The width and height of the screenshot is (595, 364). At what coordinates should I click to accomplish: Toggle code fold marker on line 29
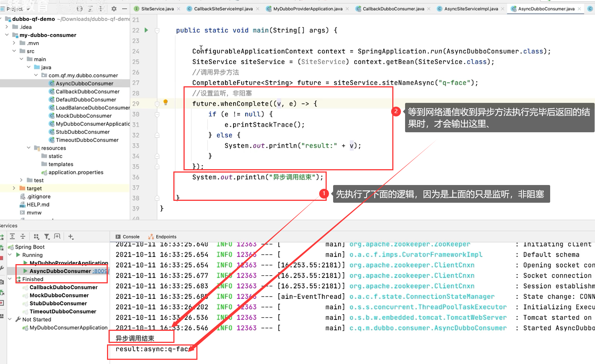tap(157, 104)
